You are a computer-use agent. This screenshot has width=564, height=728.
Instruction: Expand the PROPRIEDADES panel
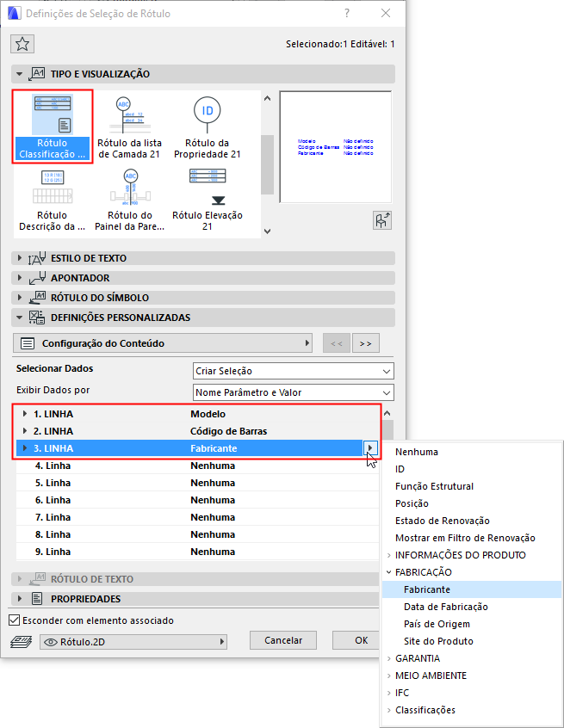tap(20, 598)
